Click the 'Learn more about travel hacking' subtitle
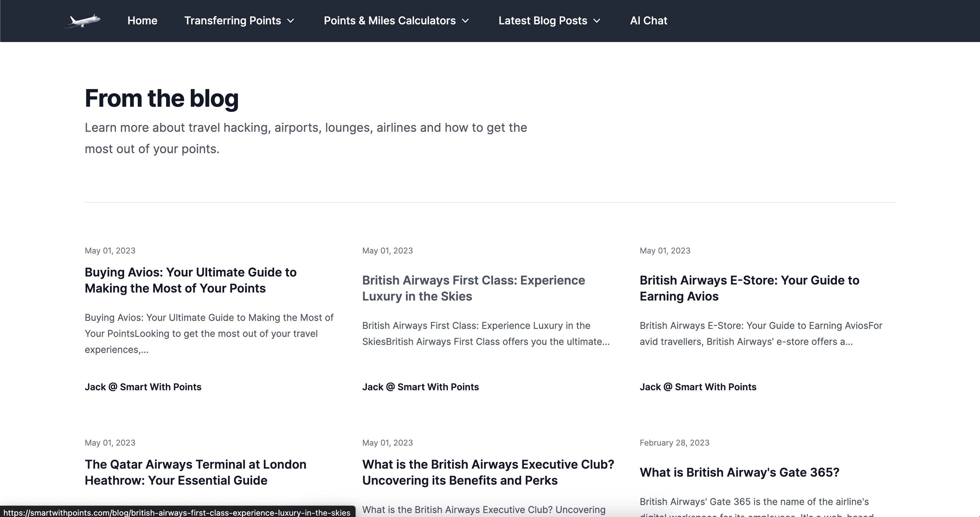The width and height of the screenshot is (980, 517). tap(306, 138)
